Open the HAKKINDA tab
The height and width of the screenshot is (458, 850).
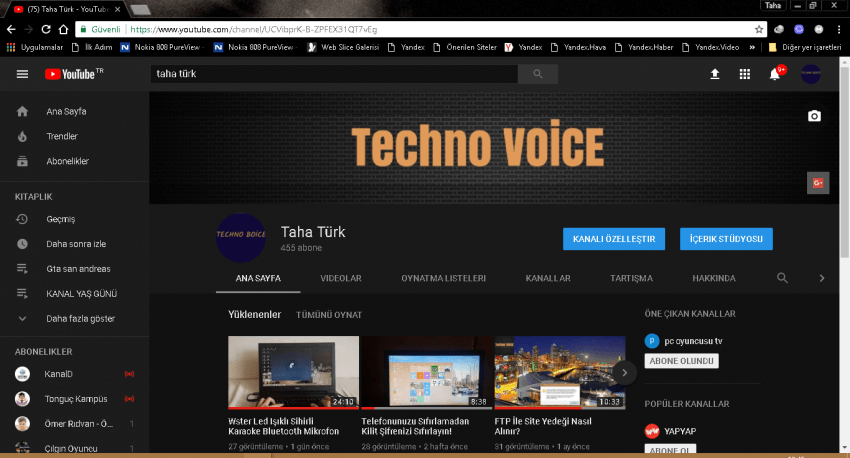714,278
